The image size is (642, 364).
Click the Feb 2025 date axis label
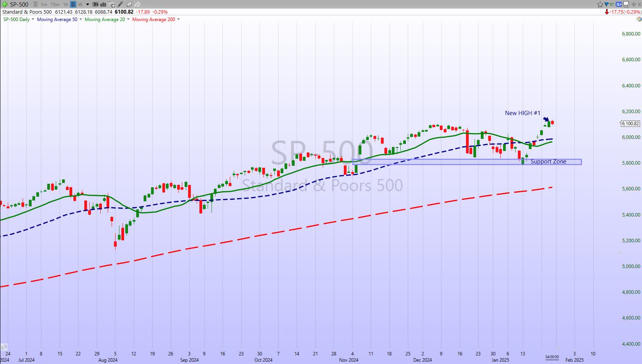(574, 360)
